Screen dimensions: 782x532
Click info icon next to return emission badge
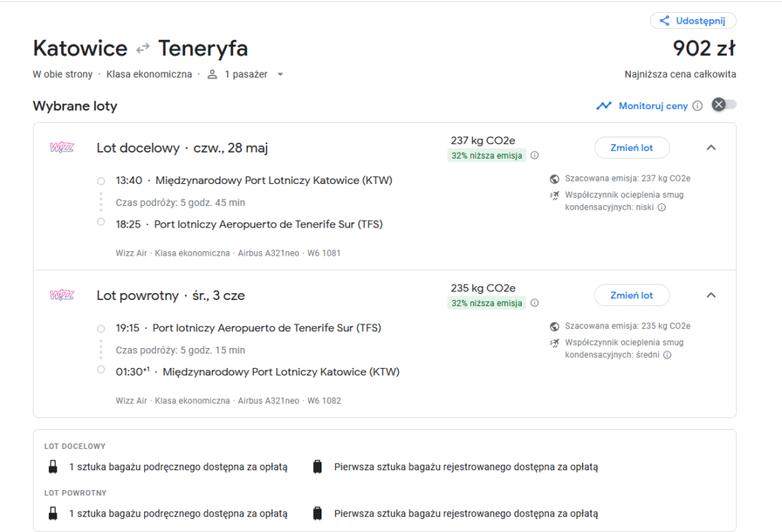tap(535, 303)
